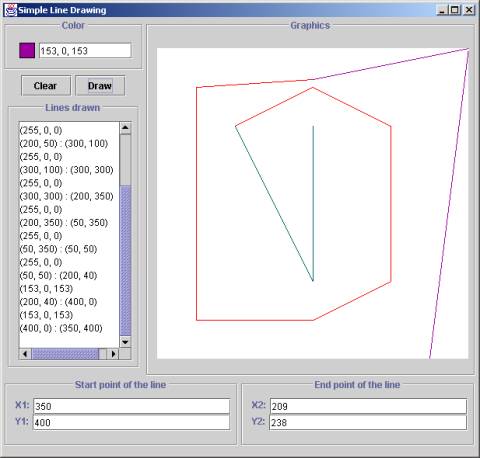Click the list's scroll down arrow
The height and width of the screenshot is (458, 480).
[x=125, y=342]
